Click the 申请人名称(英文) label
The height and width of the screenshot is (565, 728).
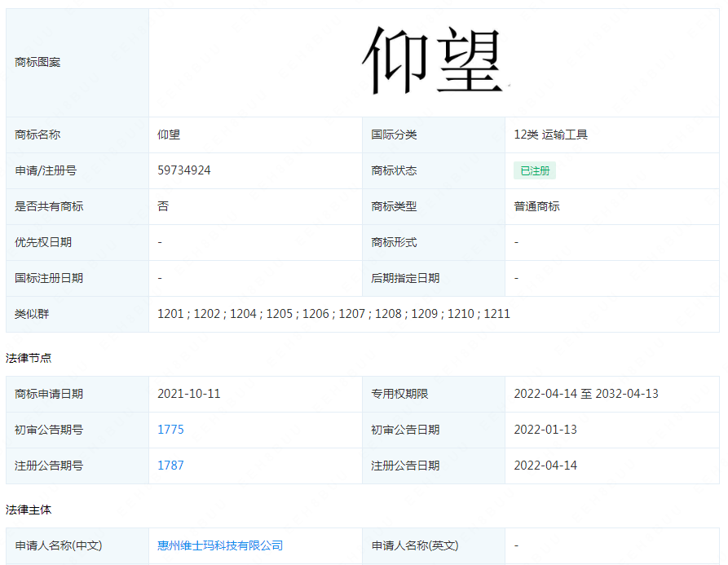click(415, 545)
